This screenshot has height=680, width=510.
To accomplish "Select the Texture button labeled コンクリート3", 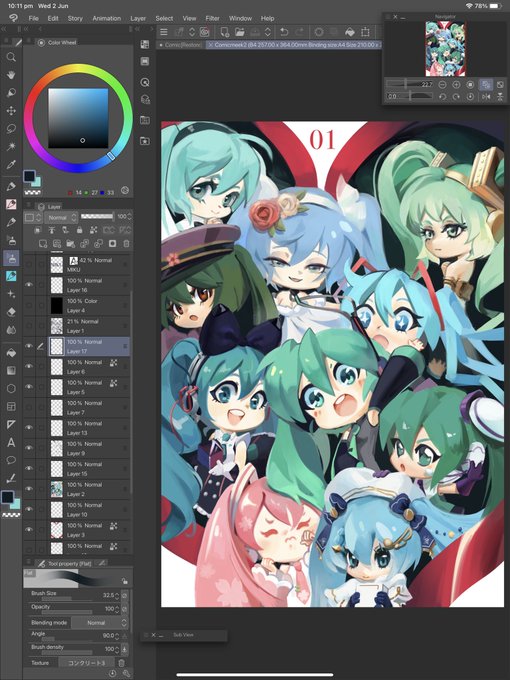I will (x=86, y=663).
